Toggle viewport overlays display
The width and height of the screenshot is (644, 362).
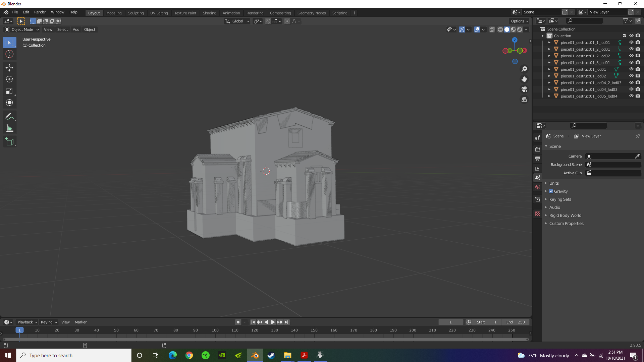(x=477, y=29)
